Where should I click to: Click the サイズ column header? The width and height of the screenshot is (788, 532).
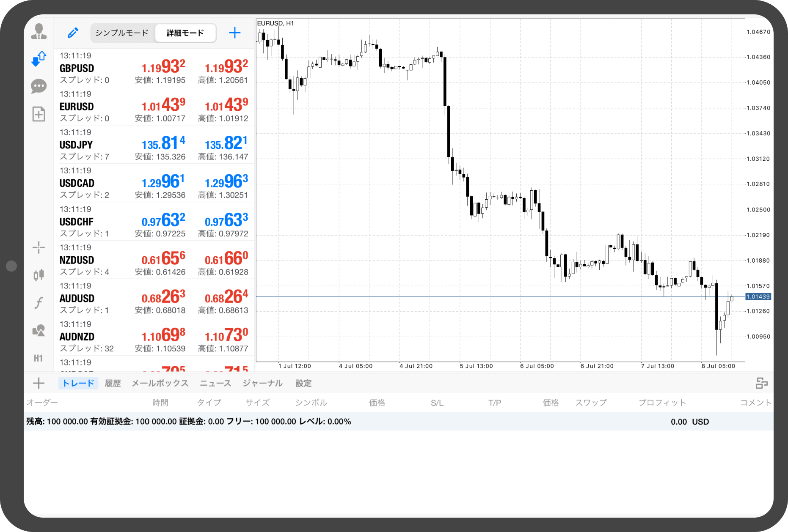[x=257, y=403]
